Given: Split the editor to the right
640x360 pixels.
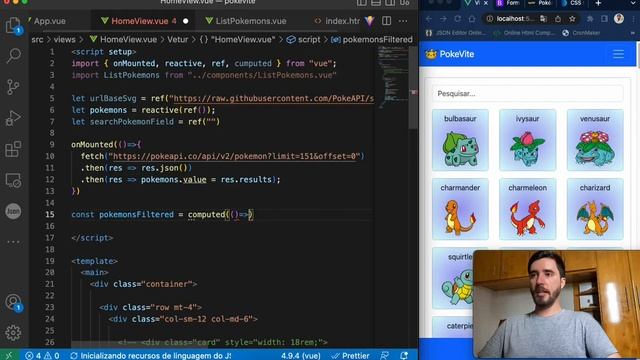Looking at the screenshot, I should 386,21.
